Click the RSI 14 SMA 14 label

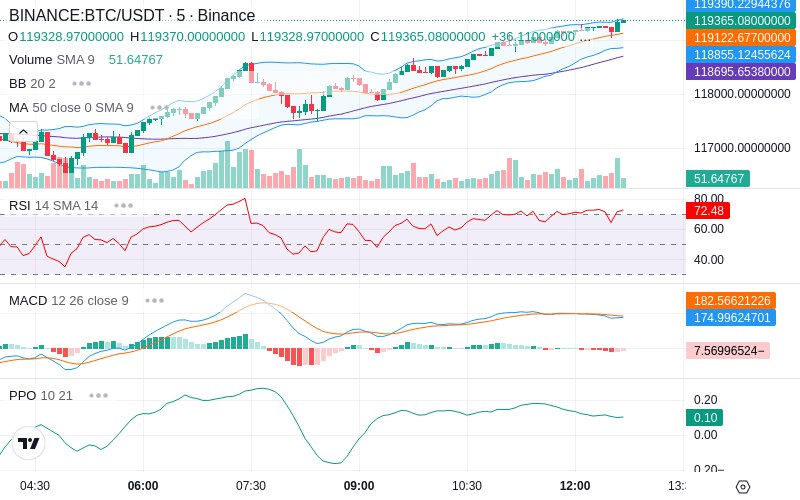pyautogui.click(x=54, y=206)
